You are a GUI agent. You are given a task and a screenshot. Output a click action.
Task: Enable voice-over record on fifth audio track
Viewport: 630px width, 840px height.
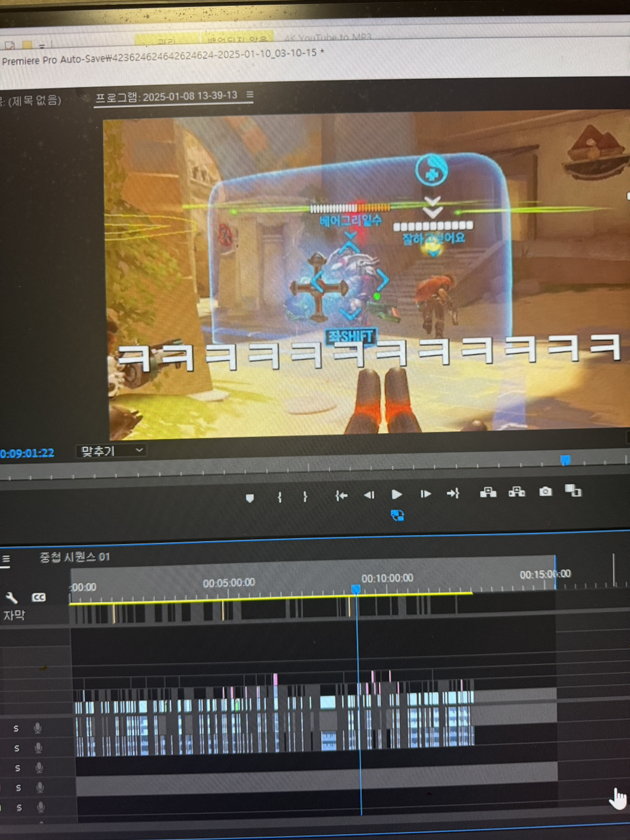(x=41, y=807)
